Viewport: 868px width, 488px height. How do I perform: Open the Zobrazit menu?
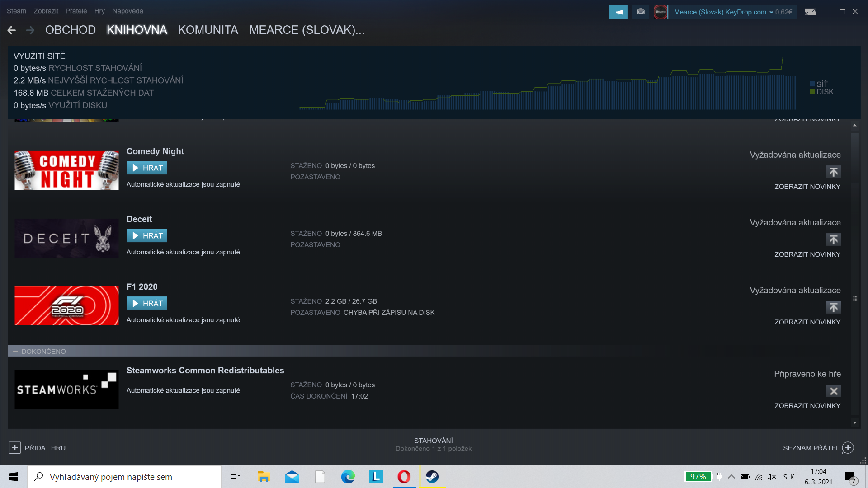click(x=46, y=11)
